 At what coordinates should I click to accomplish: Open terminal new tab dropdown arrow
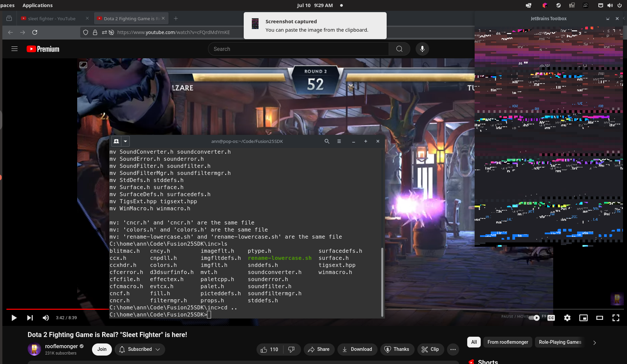125,141
